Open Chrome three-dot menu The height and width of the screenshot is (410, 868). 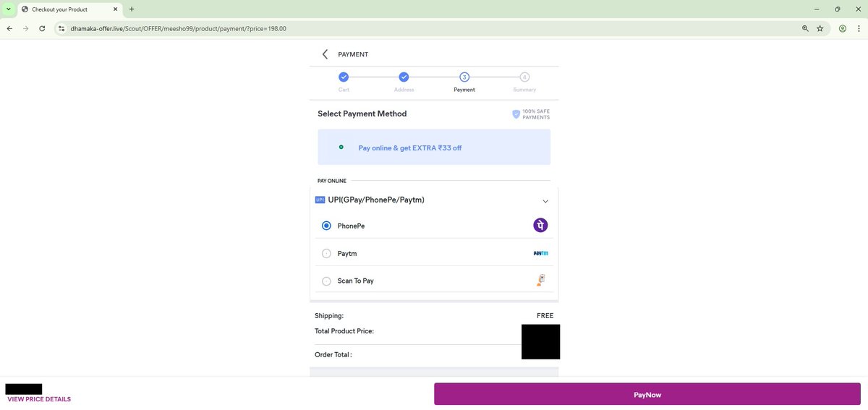pos(859,28)
